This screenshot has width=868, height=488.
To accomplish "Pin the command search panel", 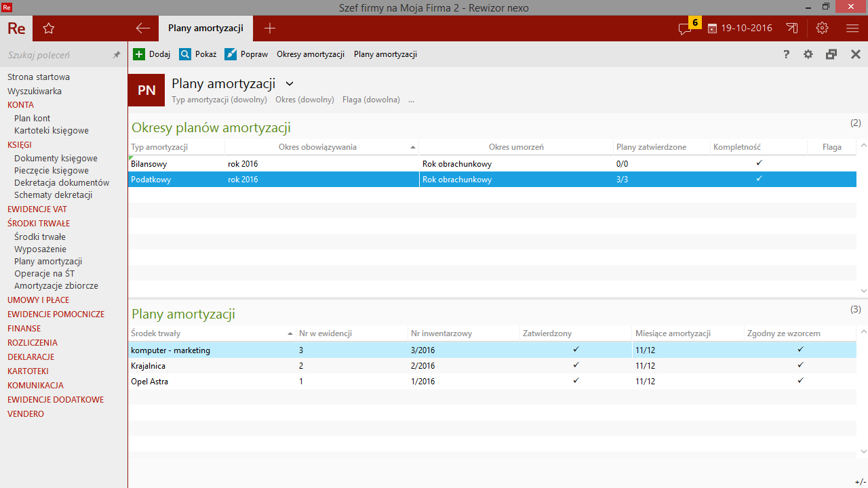I will (x=116, y=55).
